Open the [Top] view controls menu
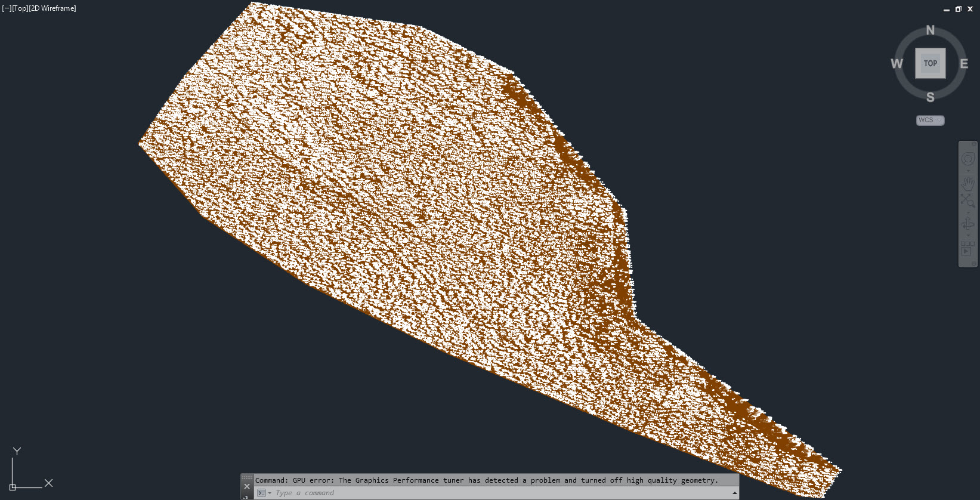This screenshot has width=980, height=500. point(20,8)
